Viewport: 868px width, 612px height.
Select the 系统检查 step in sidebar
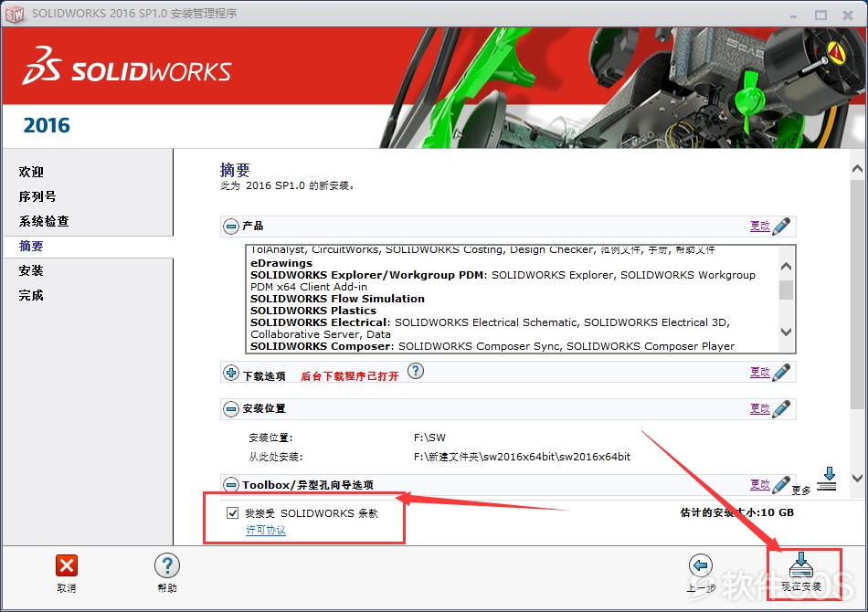click(44, 221)
